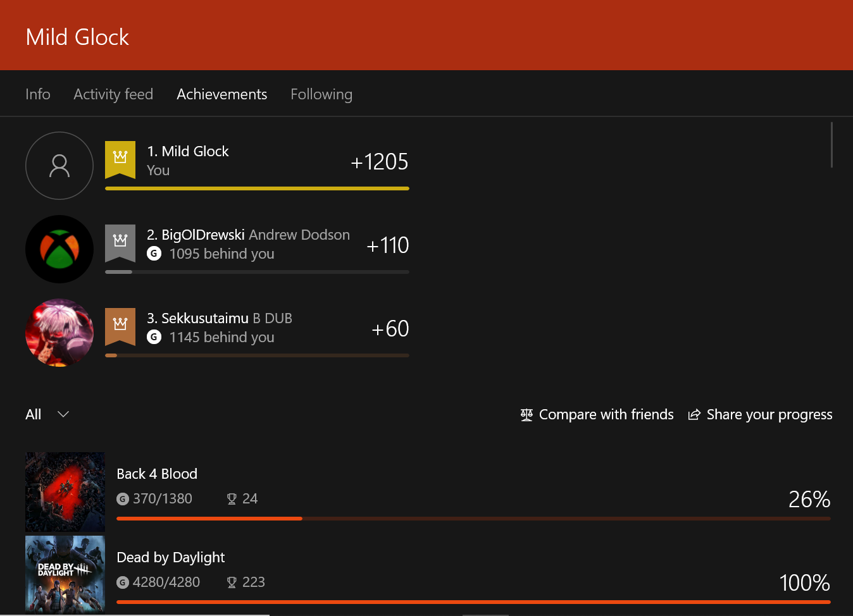Open the Dead by Daylight game title

click(171, 557)
